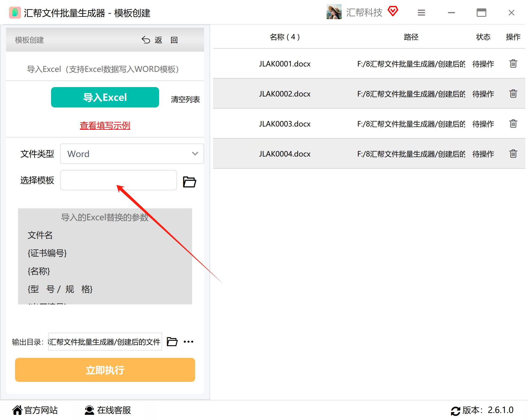528x420 pixels.
Task: Remove JLAK0002.docx using its trash icon
Action: pos(513,94)
